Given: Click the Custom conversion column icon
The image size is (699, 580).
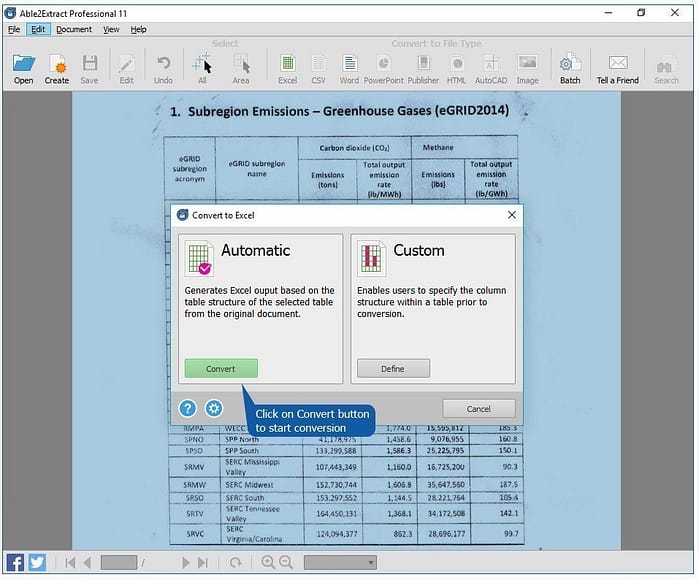Looking at the screenshot, I should pyautogui.click(x=371, y=258).
